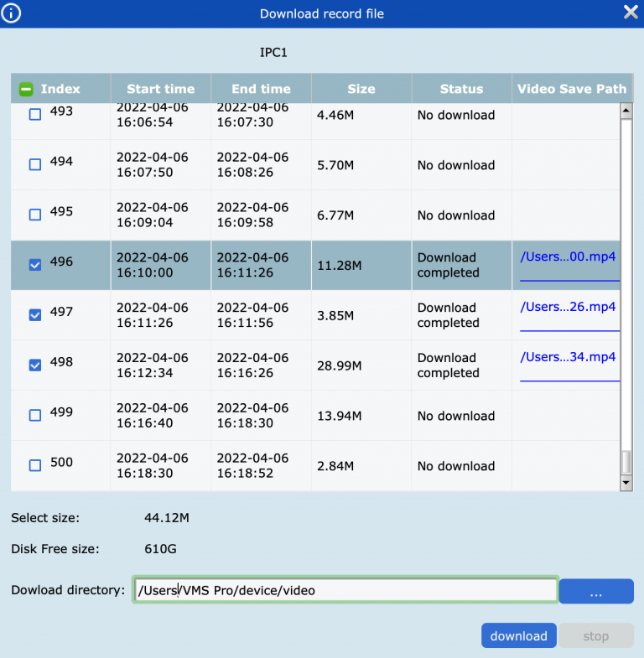Click the Start time column header

160,89
